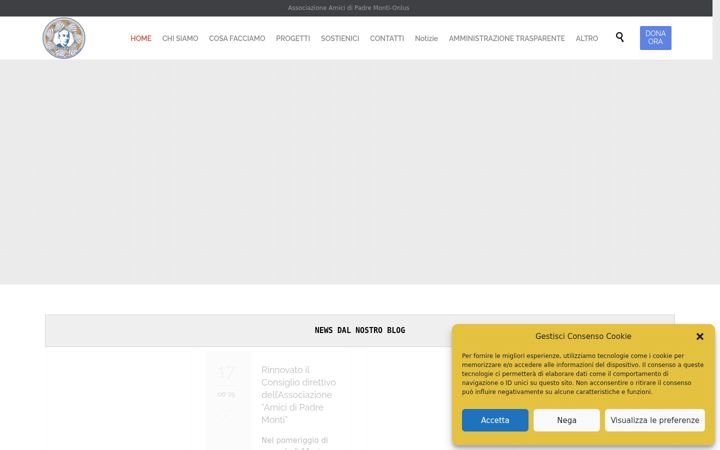Accept cookies with Accetta button
Viewport: 720px width, 450px height.
click(495, 420)
